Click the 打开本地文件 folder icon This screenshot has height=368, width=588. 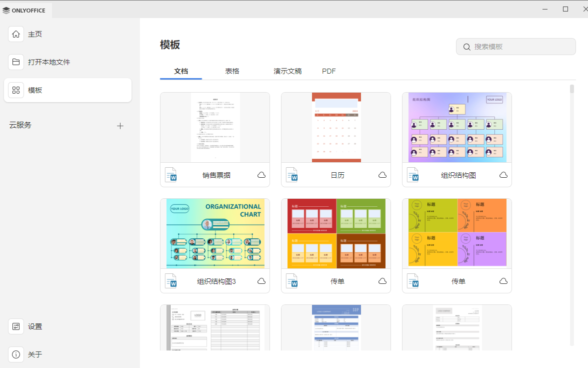pos(16,62)
